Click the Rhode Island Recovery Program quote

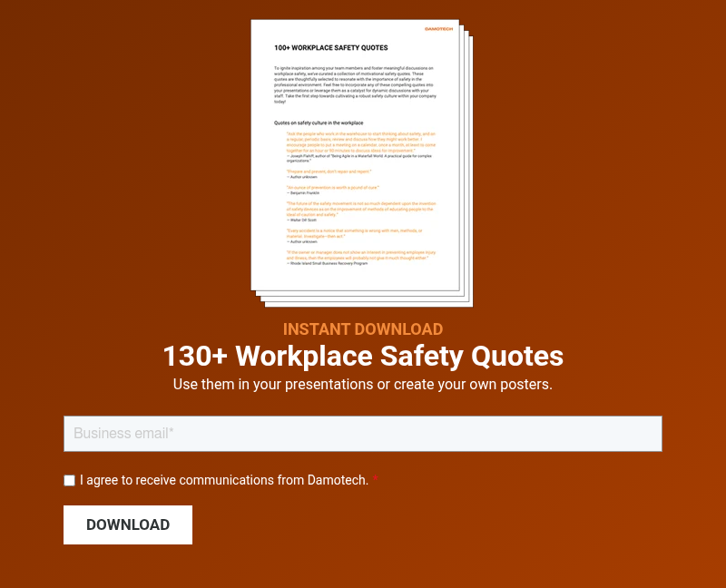pos(356,256)
